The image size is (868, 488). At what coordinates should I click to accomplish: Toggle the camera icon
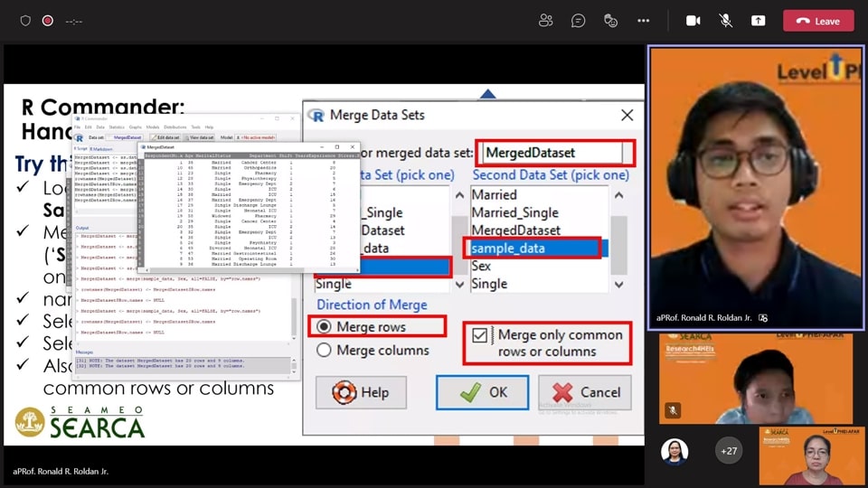[693, 20]
